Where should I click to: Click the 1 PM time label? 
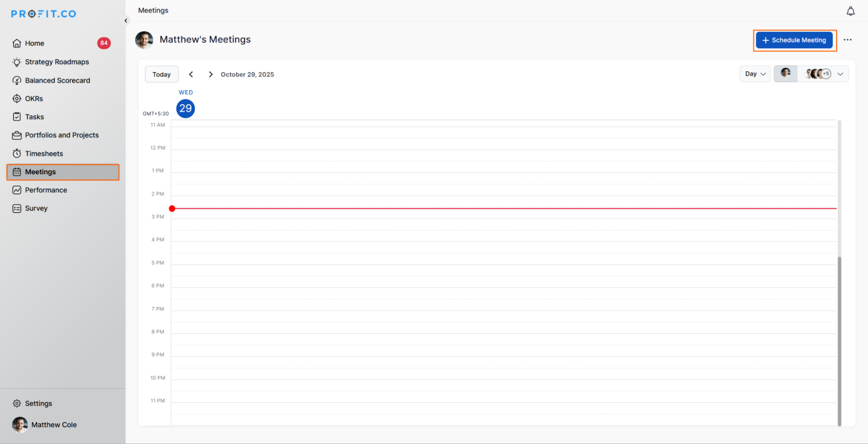click(158, 171)
